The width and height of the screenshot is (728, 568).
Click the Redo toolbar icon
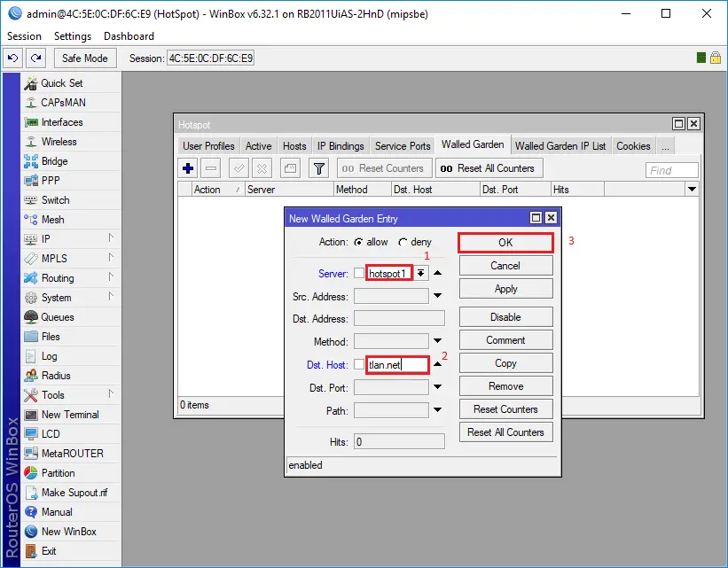tap(35, 58)
